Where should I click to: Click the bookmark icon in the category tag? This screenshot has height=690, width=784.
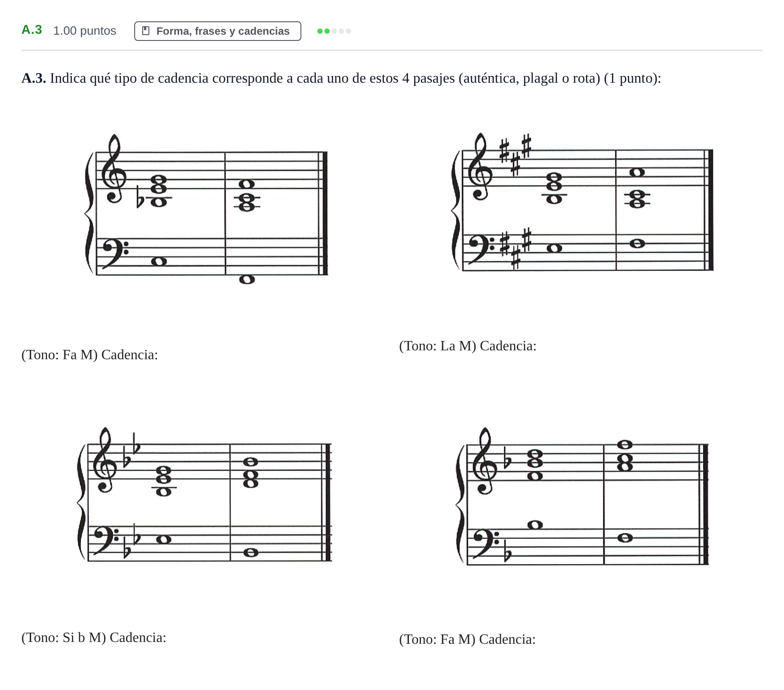145,31
